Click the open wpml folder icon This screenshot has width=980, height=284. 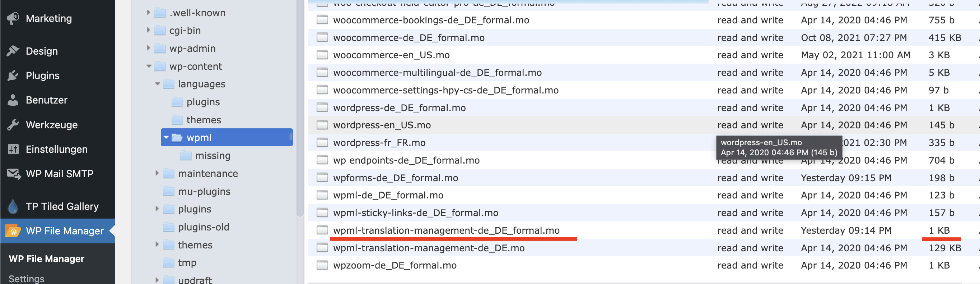pyautogui.click(x=177, y=138)
